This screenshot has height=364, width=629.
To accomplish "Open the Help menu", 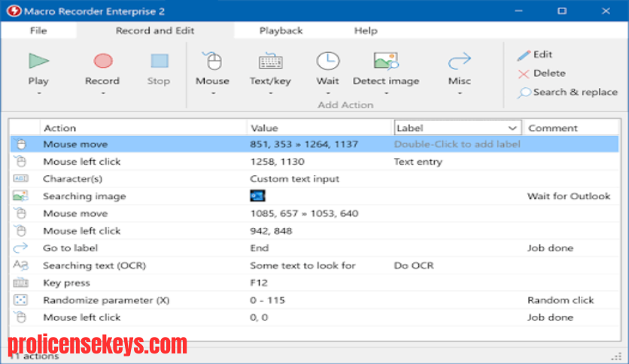I will tap(366, 31).
